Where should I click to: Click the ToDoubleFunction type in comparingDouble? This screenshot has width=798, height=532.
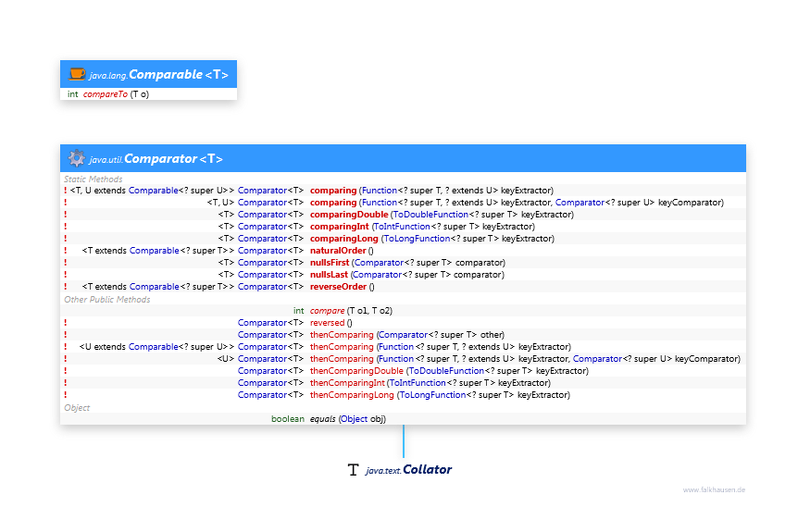tap(430, 214)
